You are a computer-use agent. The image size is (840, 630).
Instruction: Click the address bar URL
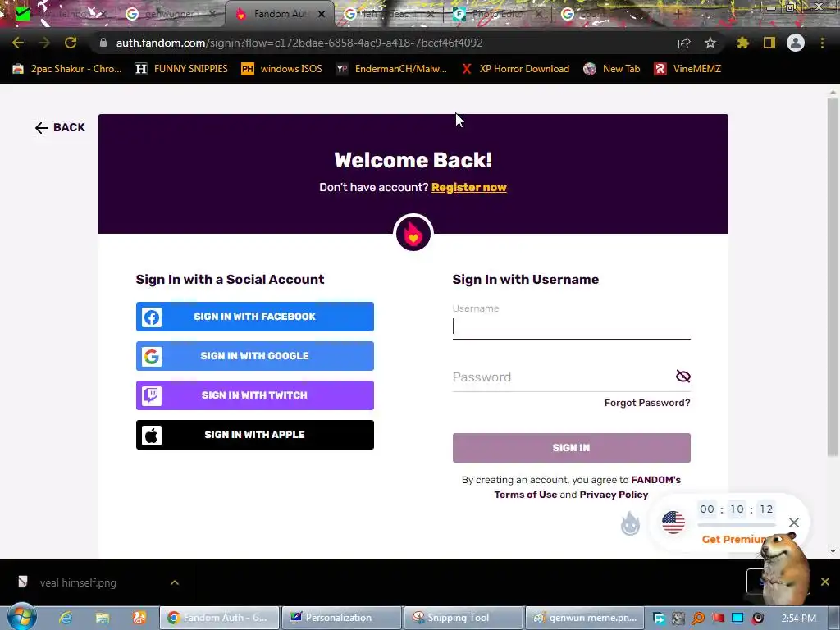tap(299, 43)
